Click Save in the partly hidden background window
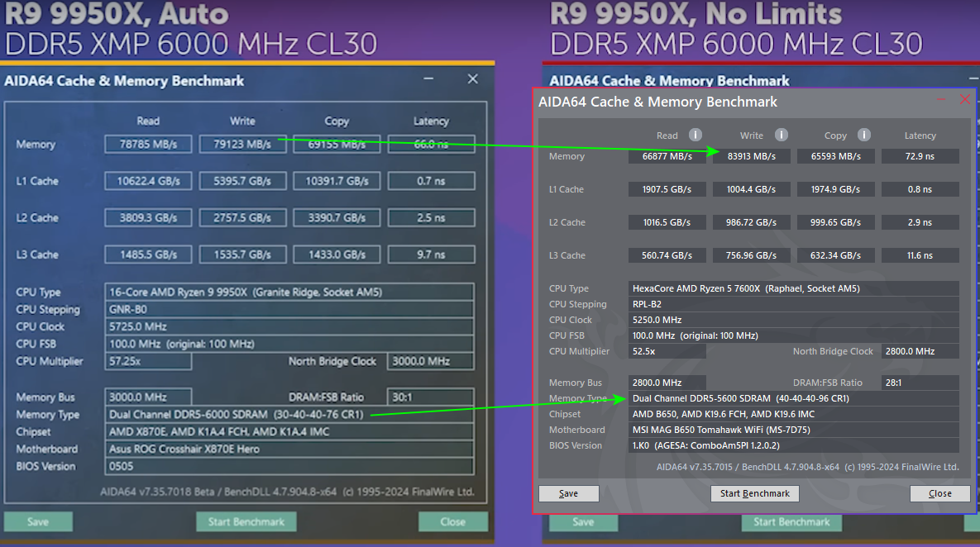This screenshot has width=980, height=547. pos(583,522)
